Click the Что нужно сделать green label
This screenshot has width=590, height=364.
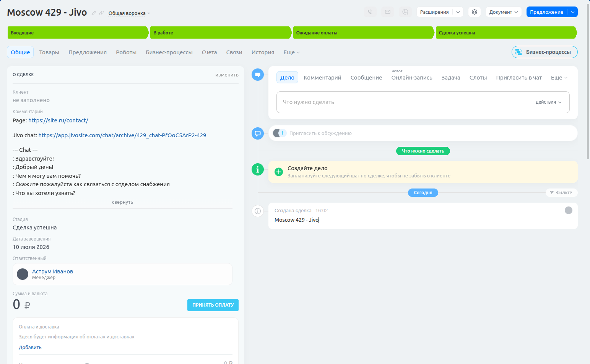click(x=423, y=151)
